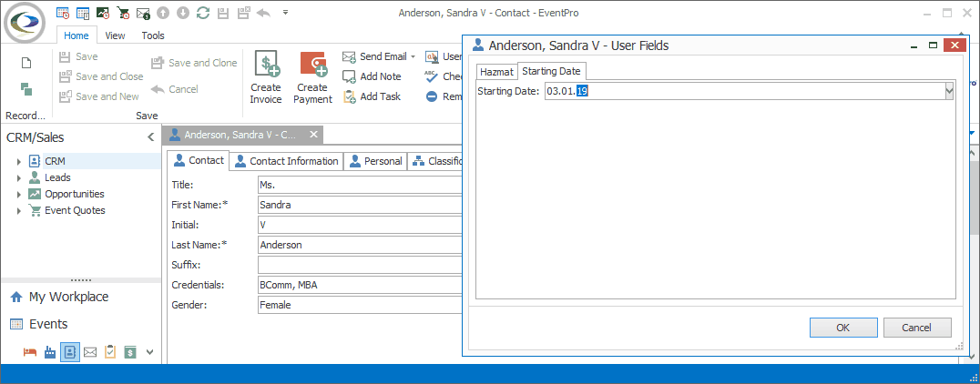Viewport: 980px width, 384px height.
Task: Open the Contact Information tab
Action: coord(287,161)
